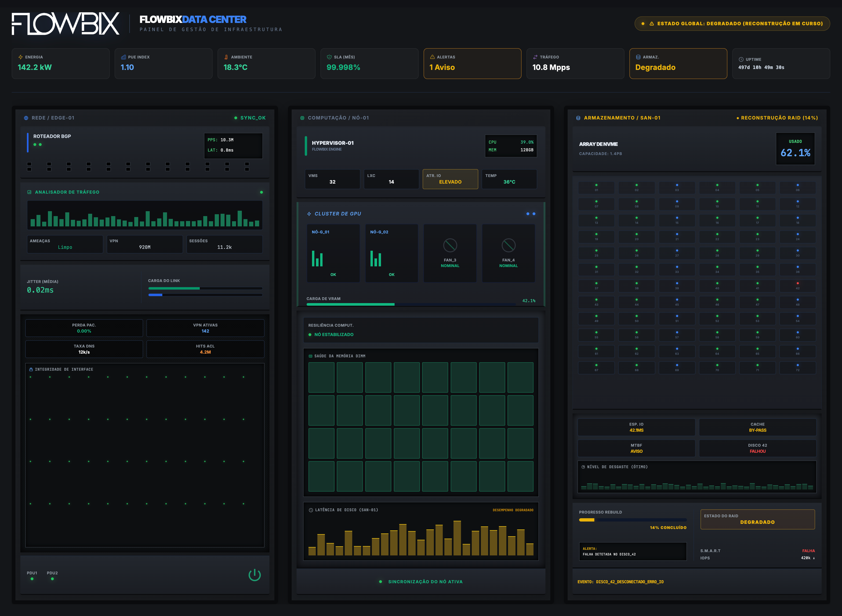Viewport: 842px width, 616px height.
Task: Click the Usado 62.1% readout
Action: pyautogui.click(x=795, y=149)
